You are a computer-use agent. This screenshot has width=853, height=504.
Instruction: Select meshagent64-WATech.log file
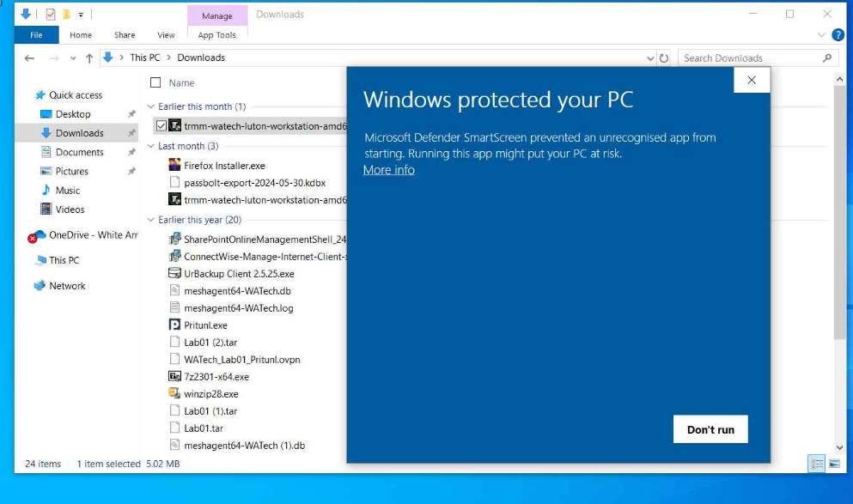pyautogui.click(x=238, y=308)
